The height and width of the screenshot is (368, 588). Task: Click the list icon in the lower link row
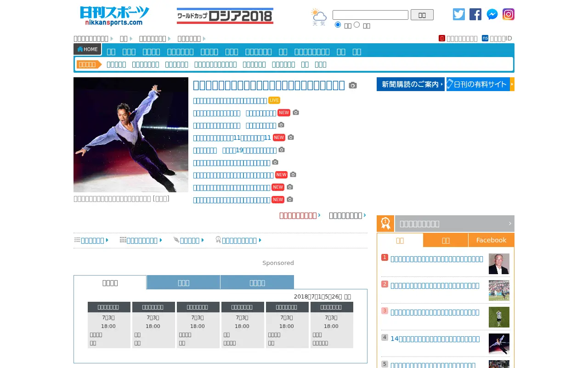(78, 240)
